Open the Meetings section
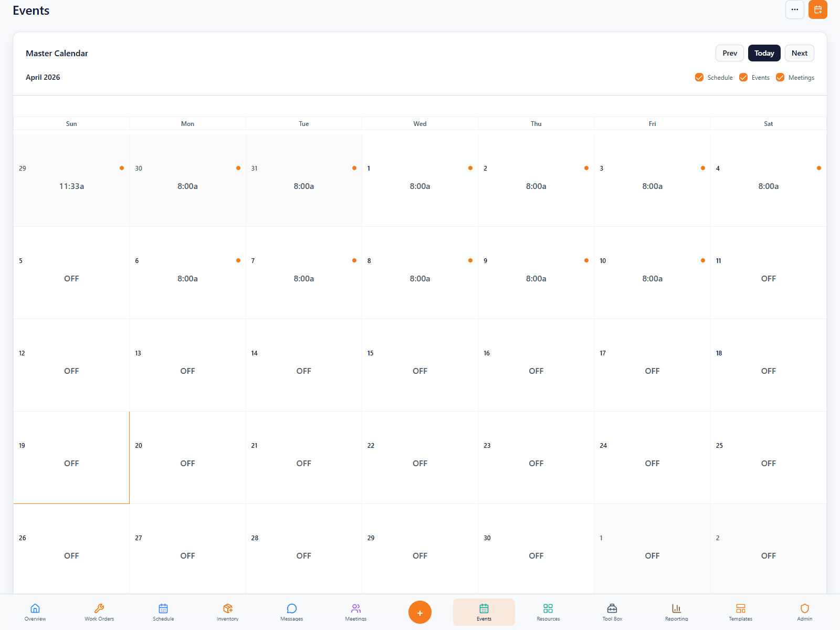Image resolution: width=840 pixels, height=630 pixels. pyautogui.click(x=355, y=612)
